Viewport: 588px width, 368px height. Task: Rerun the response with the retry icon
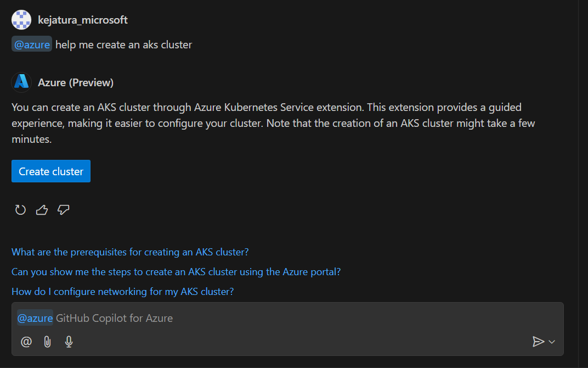coord(20,209)
